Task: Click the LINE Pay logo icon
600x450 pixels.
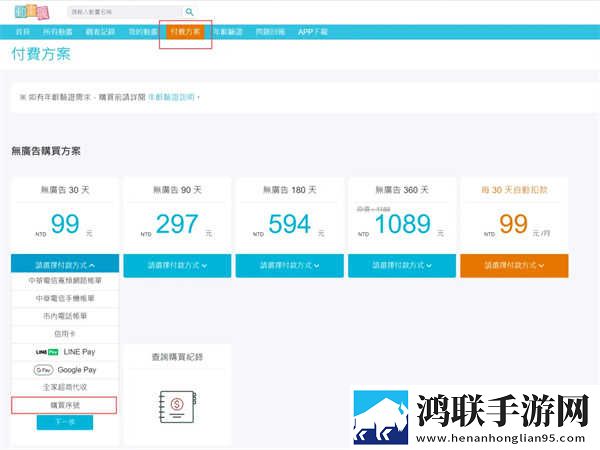Action: click(47, 352)
